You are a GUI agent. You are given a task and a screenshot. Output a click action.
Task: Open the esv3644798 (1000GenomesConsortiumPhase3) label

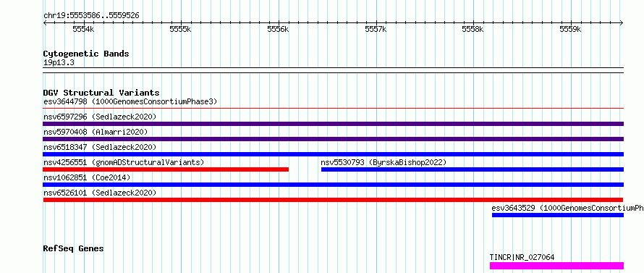pos(130,101)
